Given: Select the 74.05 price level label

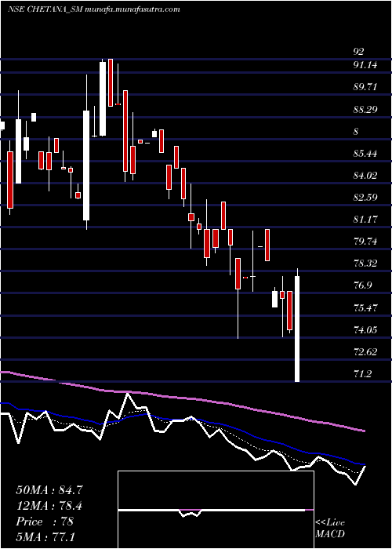Looking at the screenshot, I should coord(365,330).
